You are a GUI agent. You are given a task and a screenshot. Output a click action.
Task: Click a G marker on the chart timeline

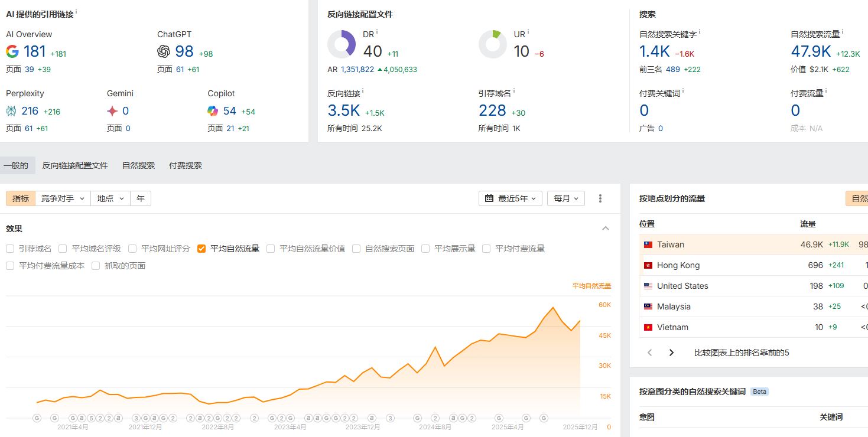[37, 417]
